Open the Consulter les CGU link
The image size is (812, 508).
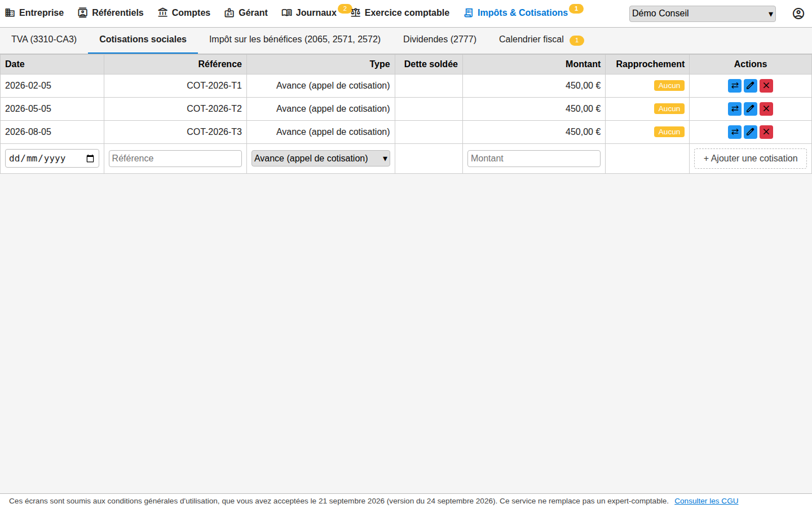coord(707,501)
